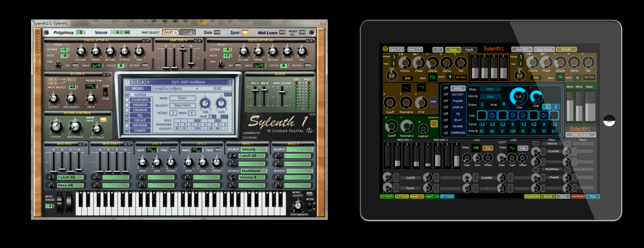
Task: Click the arpeggiator Gate knob in Sylenth1
Action: click(x=221, y=103)
